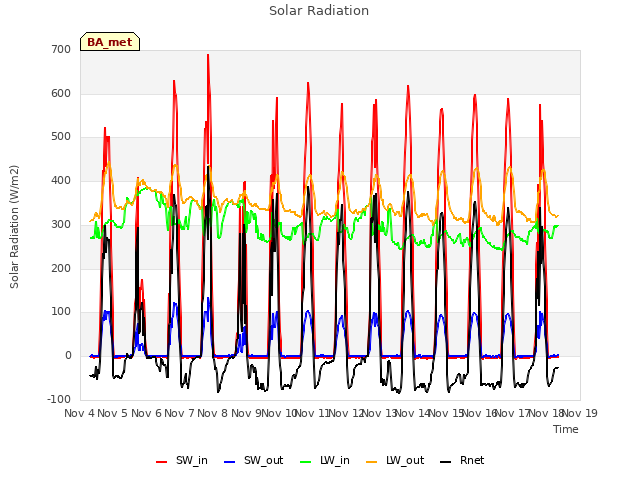Click the 100 y-axis tick label

coord(61,312)
